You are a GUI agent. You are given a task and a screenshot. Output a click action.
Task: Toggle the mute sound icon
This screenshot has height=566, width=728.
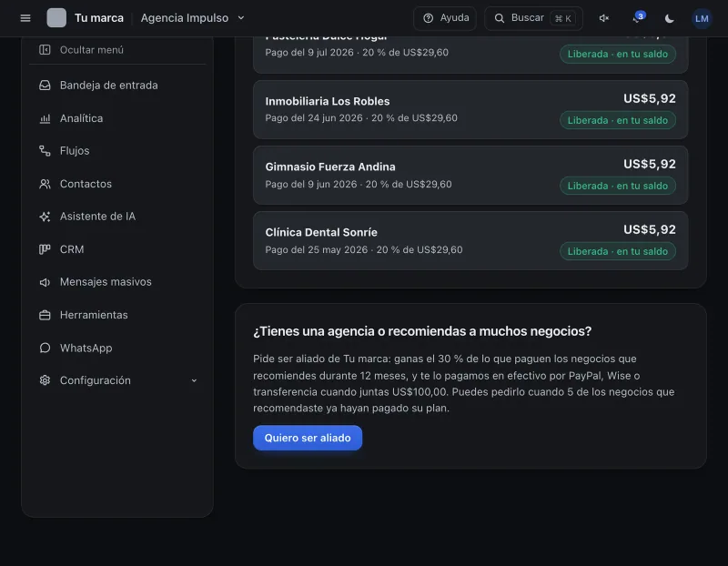tap(603, 18)
